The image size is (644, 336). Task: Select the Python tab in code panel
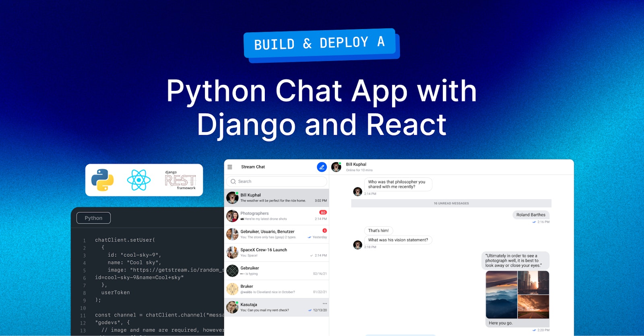(x=93, y=218)
